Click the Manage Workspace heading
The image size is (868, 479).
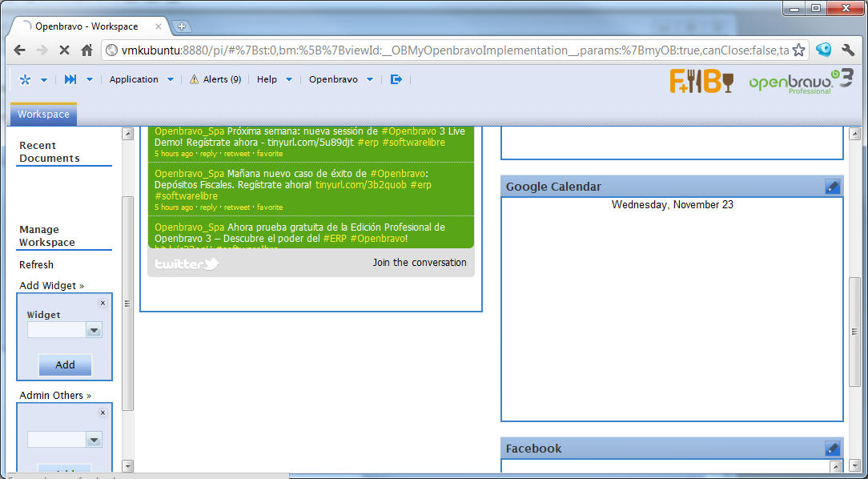tap(47, 236)
